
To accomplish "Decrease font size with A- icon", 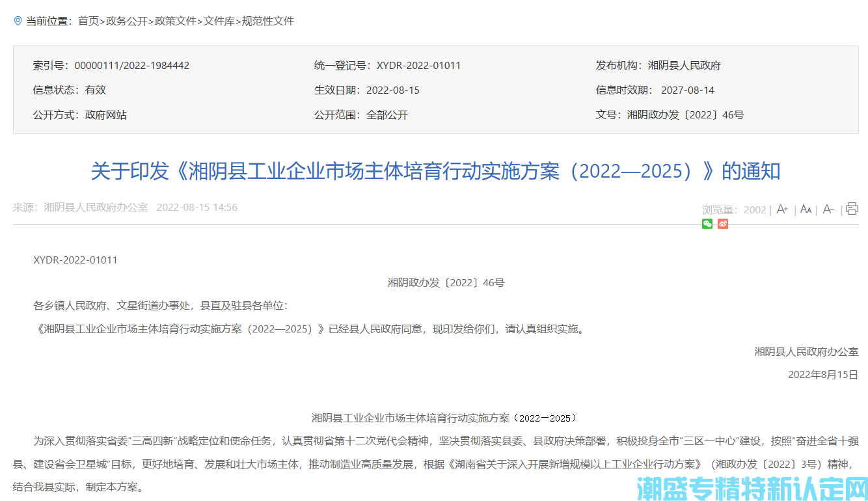I will click(x=828, y=210).
